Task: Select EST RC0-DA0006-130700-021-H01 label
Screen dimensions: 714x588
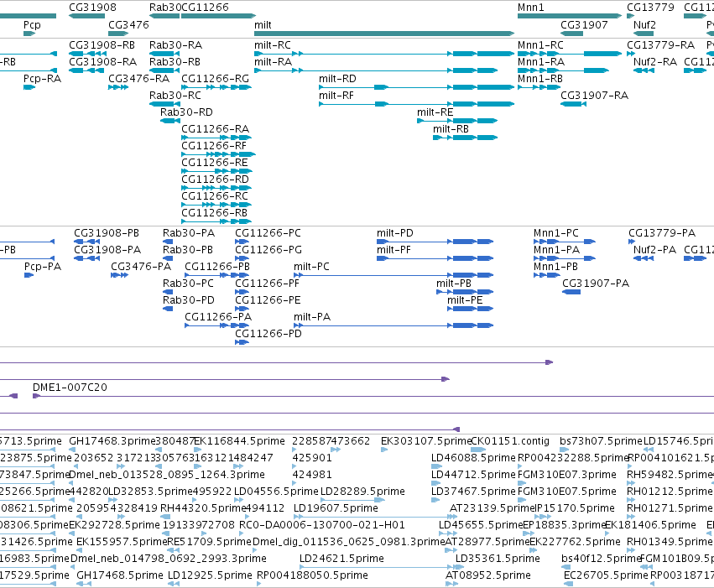Action: point(322,525)
